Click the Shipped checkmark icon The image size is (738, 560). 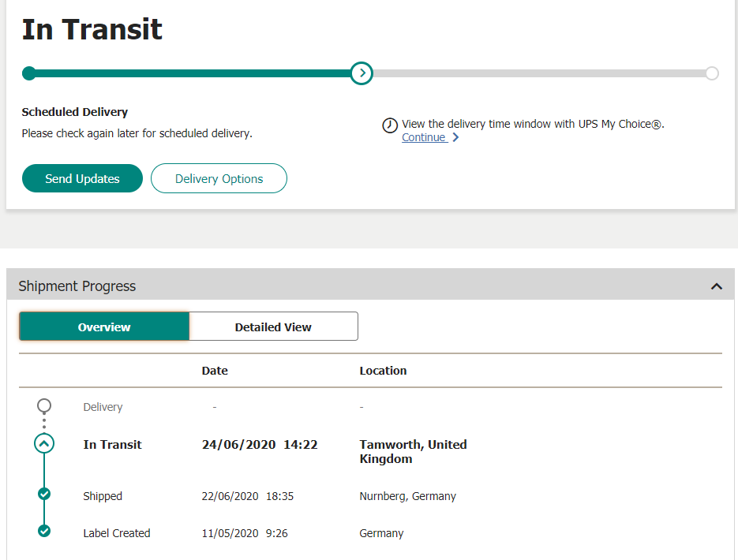point(44,495)
